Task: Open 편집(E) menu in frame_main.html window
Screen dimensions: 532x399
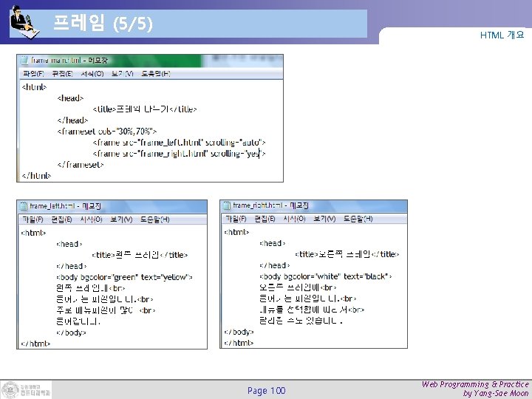Action: pyautogui.click(x=62, y=74)
